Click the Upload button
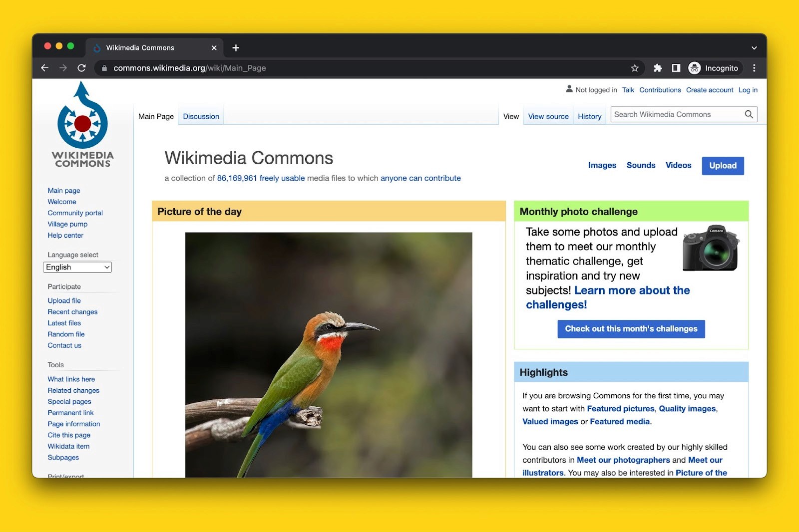Viewport: 799px width, 532px height. point(723,166)
